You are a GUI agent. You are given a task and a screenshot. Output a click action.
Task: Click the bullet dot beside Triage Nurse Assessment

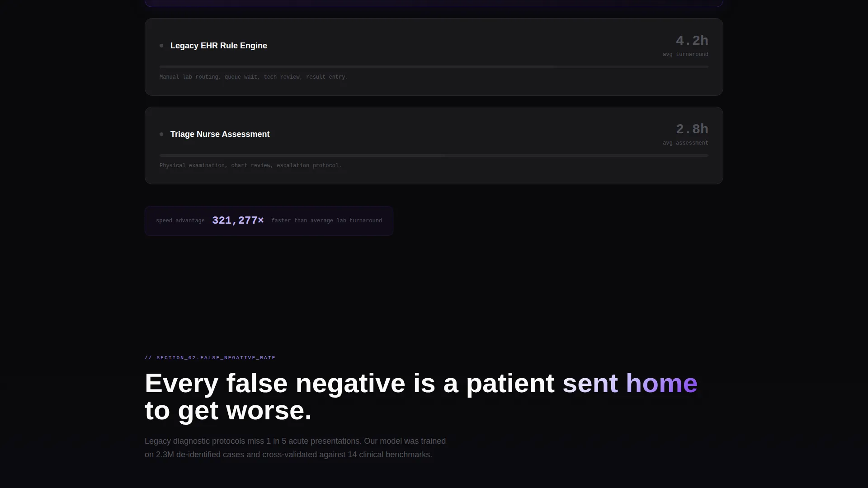[x=161, y=134]
